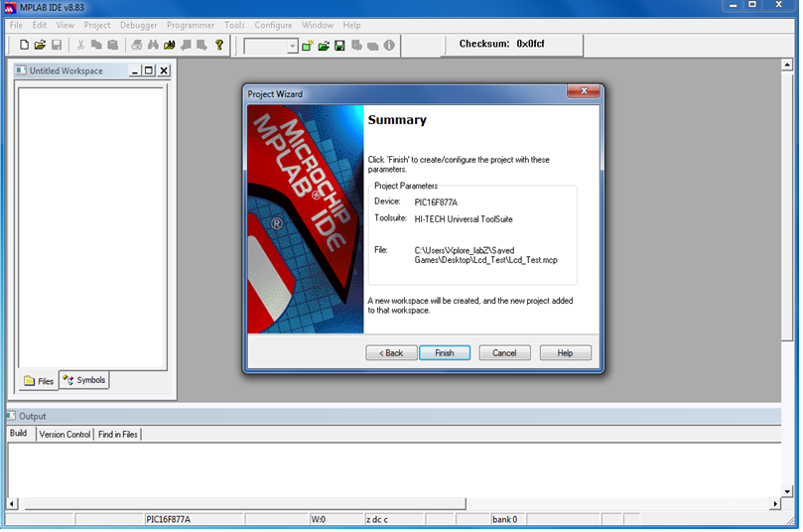Click the yellow question mark Help icon
The width and height of the screenshot is (803, 532).
coord(219,45)
